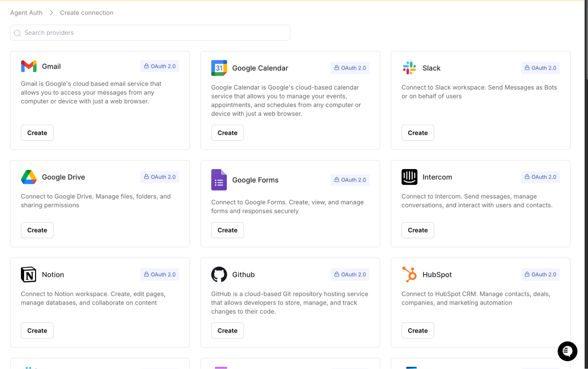This screenshot has height=369, width=588.
Task: Click the Slack logo icon
Action: tap(409, 68)
